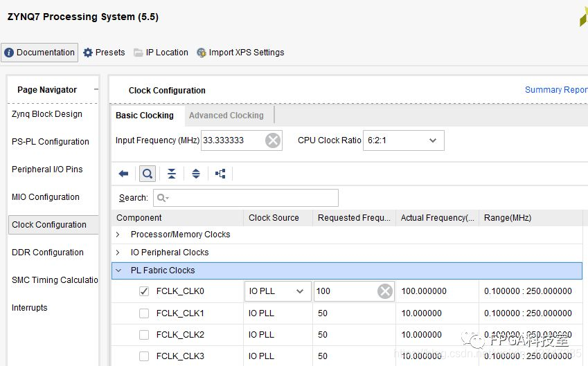Select the FCLK_CLK2 row label

[180, 335]
